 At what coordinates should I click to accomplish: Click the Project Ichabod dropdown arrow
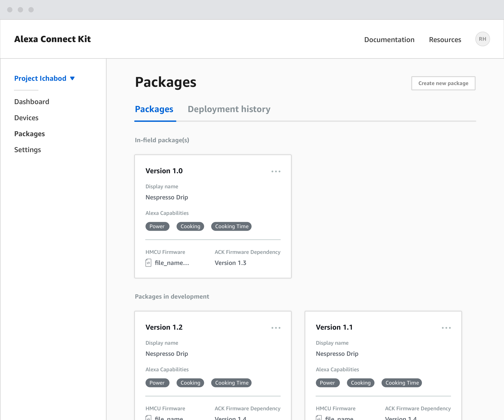[x=72, y=78]
